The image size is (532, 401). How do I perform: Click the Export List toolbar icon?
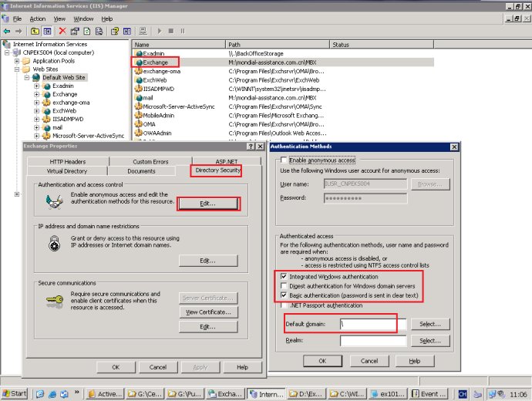tap(99, 31)
